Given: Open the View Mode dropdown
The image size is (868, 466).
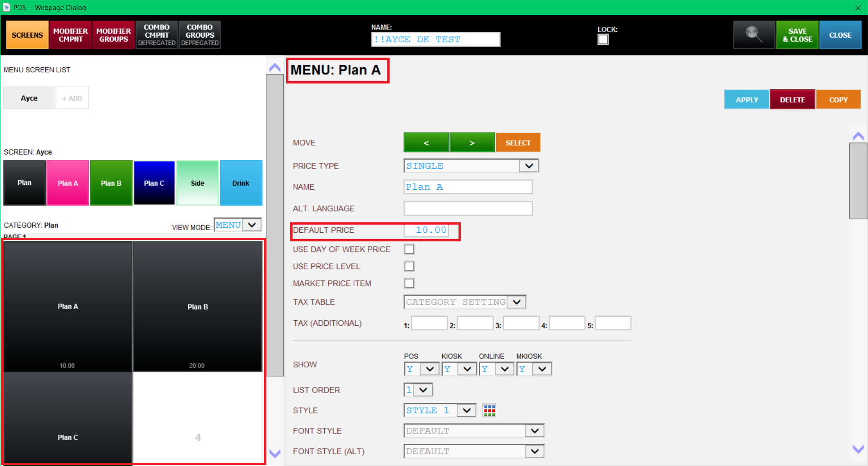Looking at the screenshot, I should coord(238,225).
